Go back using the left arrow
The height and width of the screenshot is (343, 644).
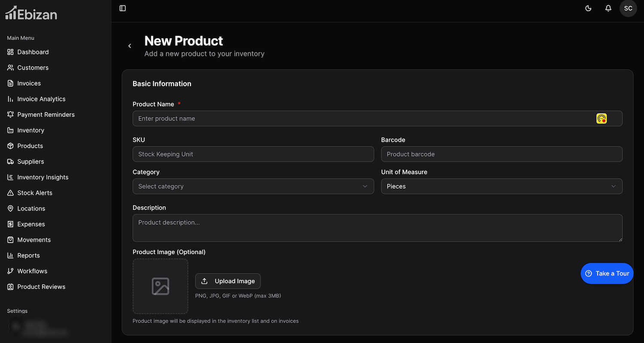coord(130,46)
